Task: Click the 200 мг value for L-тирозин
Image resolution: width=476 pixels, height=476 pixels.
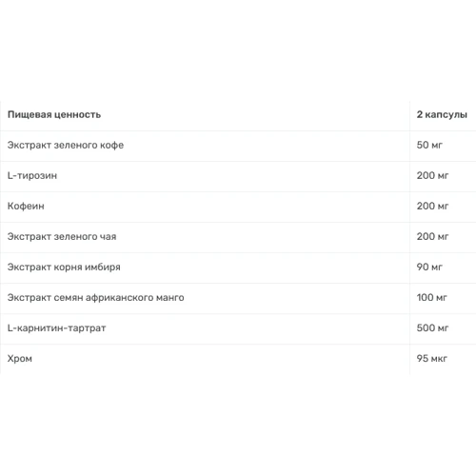Action: pyautogui.click(x=432, y=175)
